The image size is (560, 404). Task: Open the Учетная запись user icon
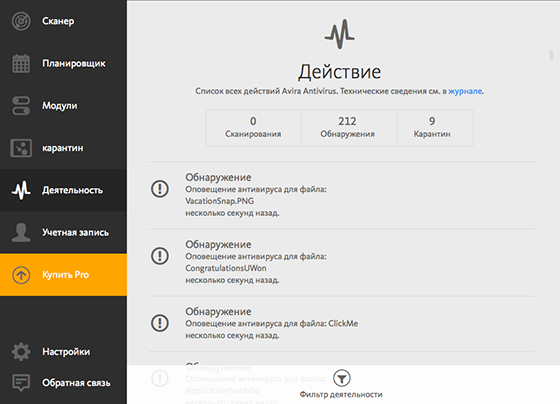coord(21,233)
